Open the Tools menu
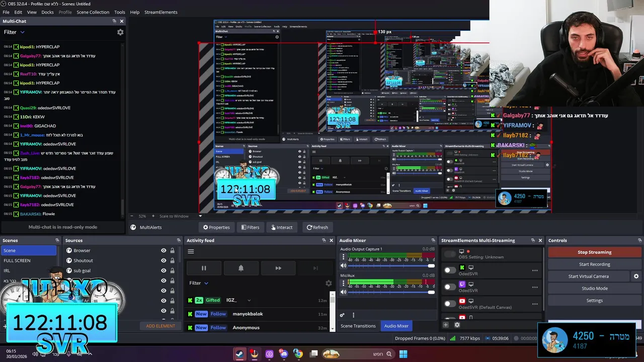The image size is (644, 362). 120,12
